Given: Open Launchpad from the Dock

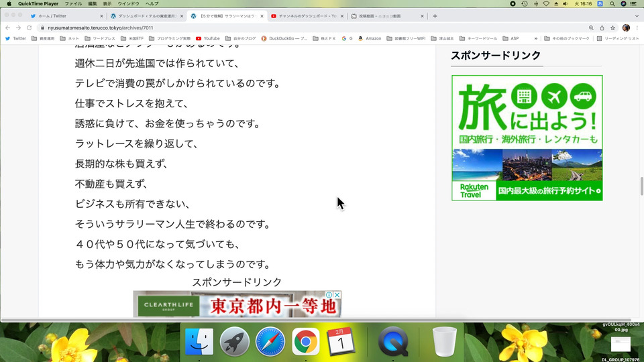Looking at the screenshot, I should [235, 341].
